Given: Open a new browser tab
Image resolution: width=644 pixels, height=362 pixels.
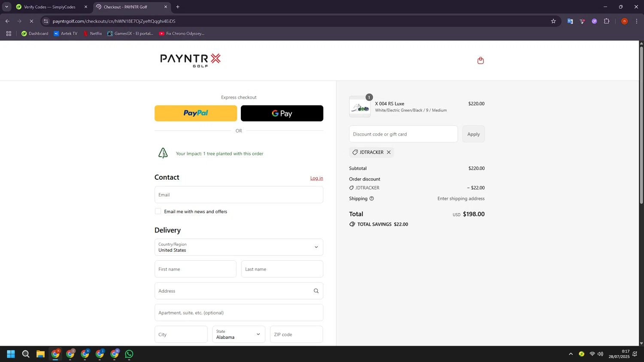Looking at the screenshot, I should pos(178,7).
